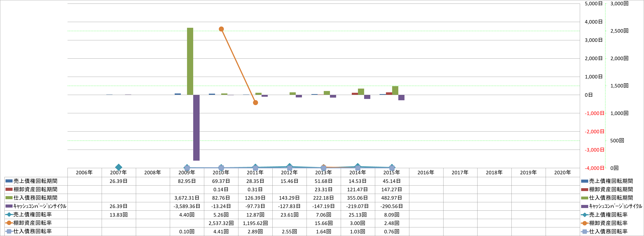Select the cell showing 121.47日

[358, 190]
